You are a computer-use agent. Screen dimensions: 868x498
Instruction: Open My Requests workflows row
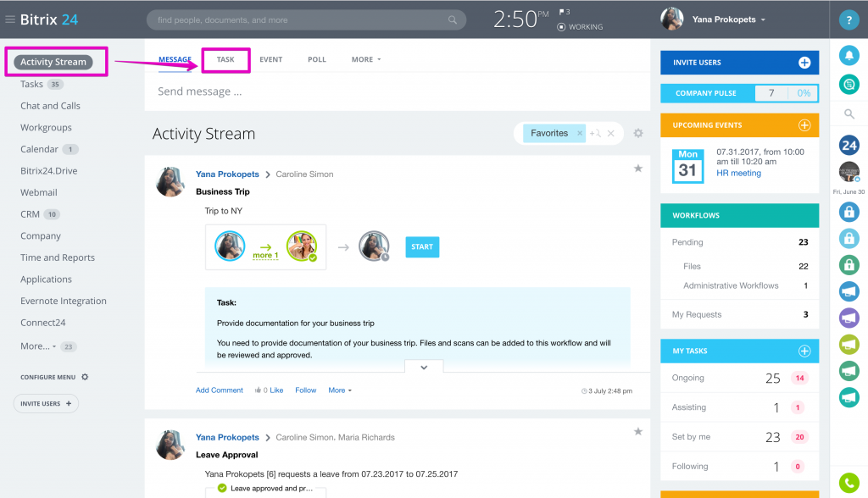(739, 314)
